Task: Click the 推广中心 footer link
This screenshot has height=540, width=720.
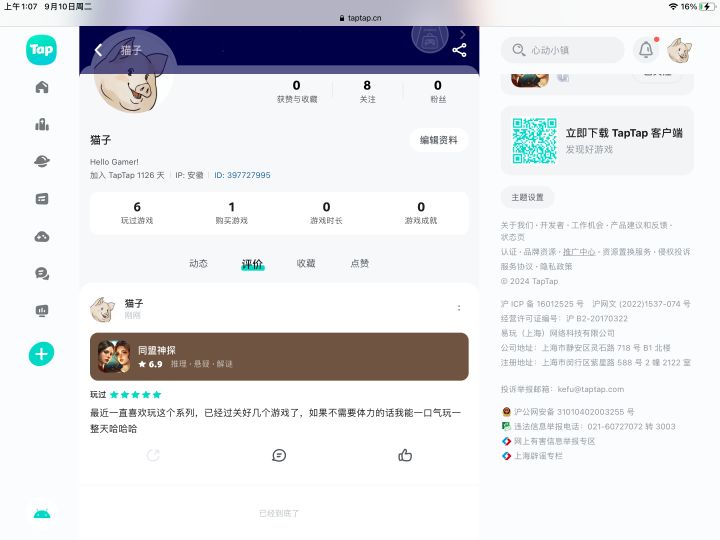Action: (579, 252)
